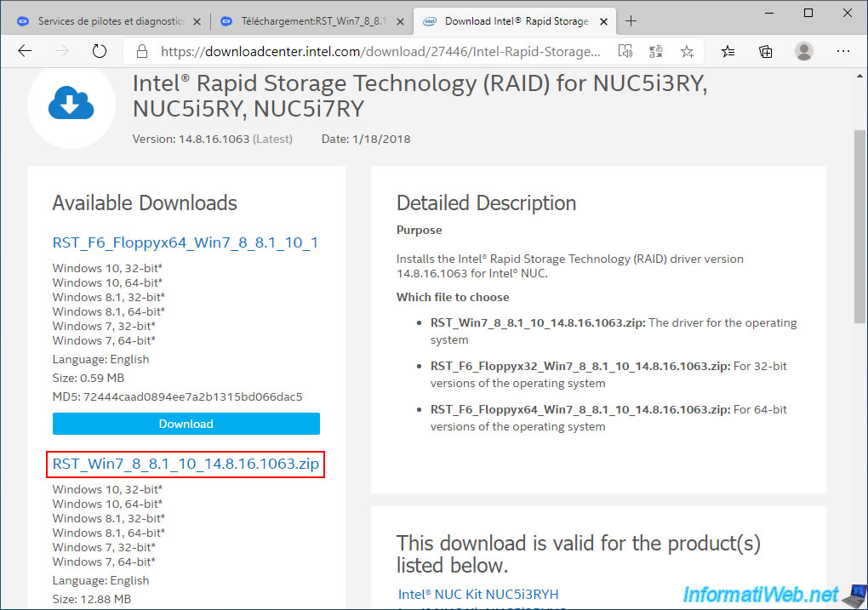The width and height of the screenshot is (868, 610).
Task: Open the immersive reader view
Action: coord(625,52)
